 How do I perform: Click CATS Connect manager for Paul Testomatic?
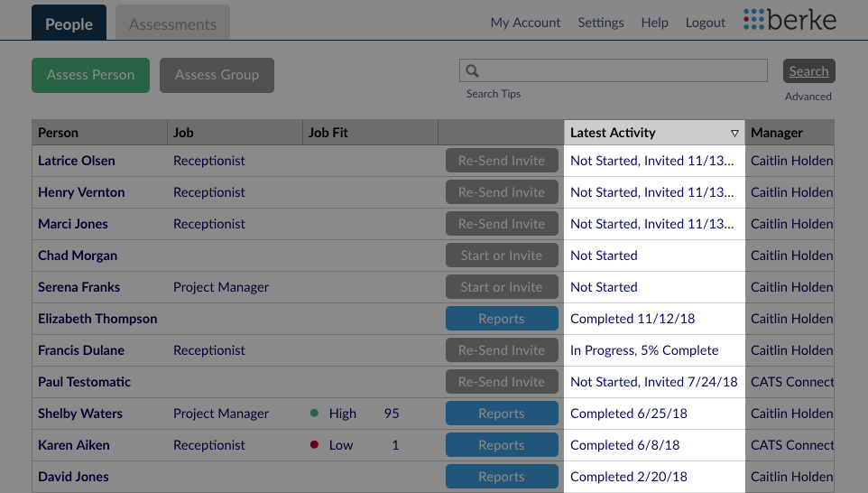(x=792, y=382)
